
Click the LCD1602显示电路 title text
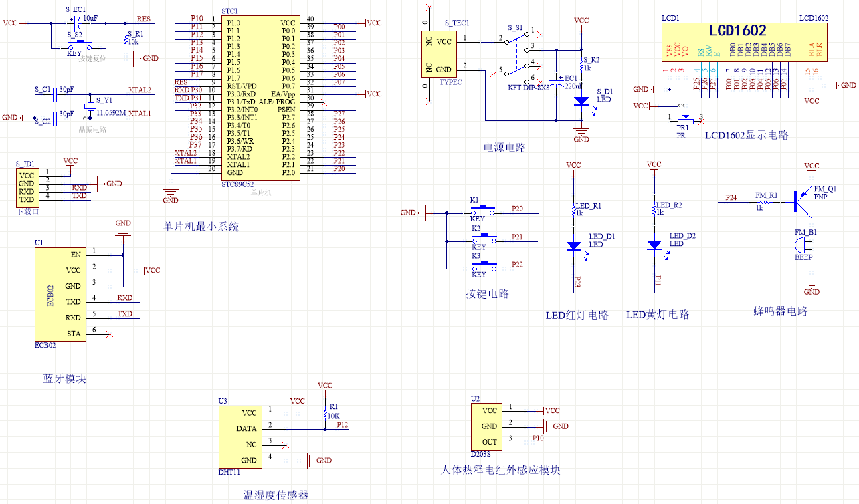(747, 135)
